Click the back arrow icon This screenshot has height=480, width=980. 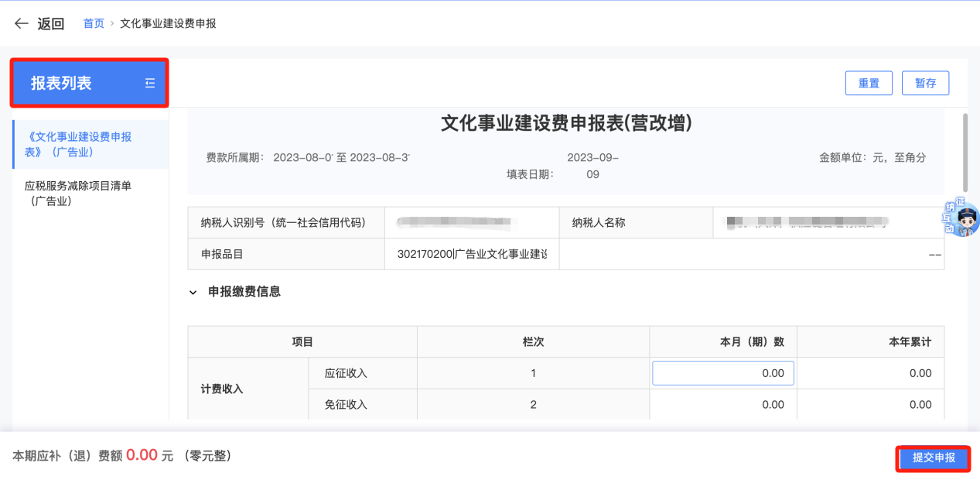coord(21,23)
